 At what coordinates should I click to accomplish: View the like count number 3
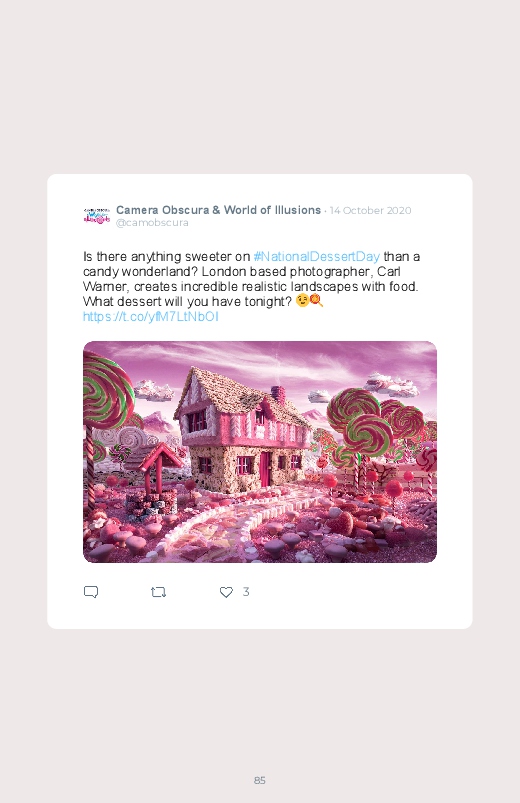tap(246, 592)
